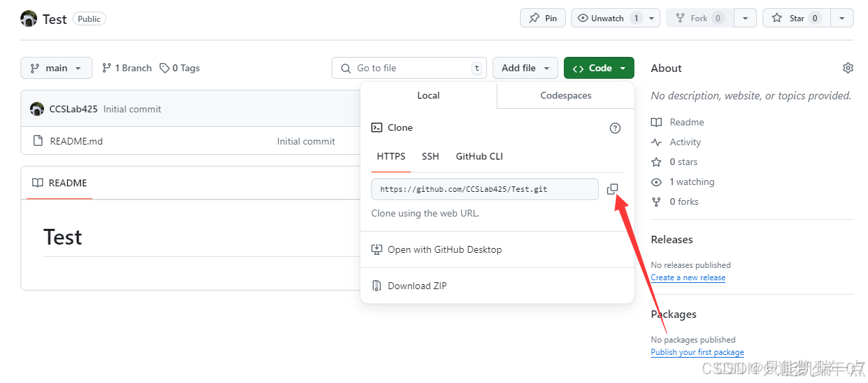
Task: Fork the Test repository
Action: 699,18
